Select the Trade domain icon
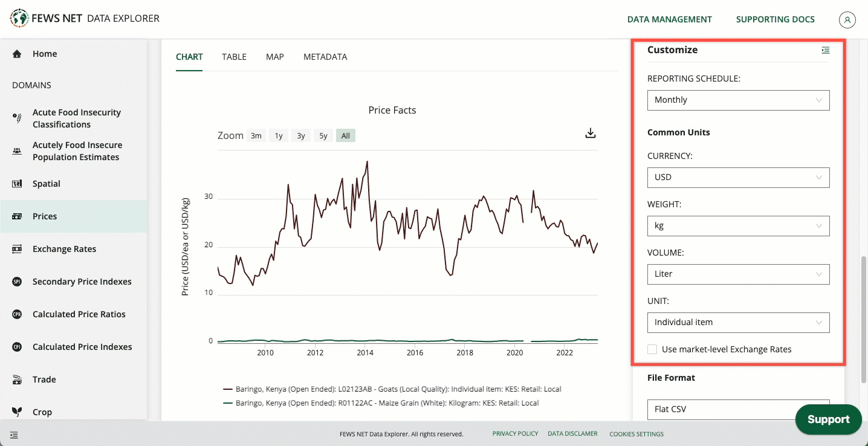This screenshot has height=446, width=868. point(16,380)
